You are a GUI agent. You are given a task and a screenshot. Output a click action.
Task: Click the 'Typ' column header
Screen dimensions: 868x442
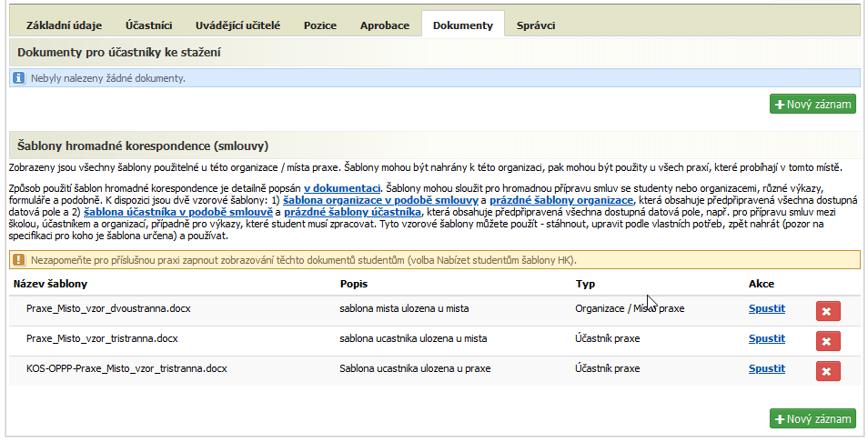click(585, 284)
